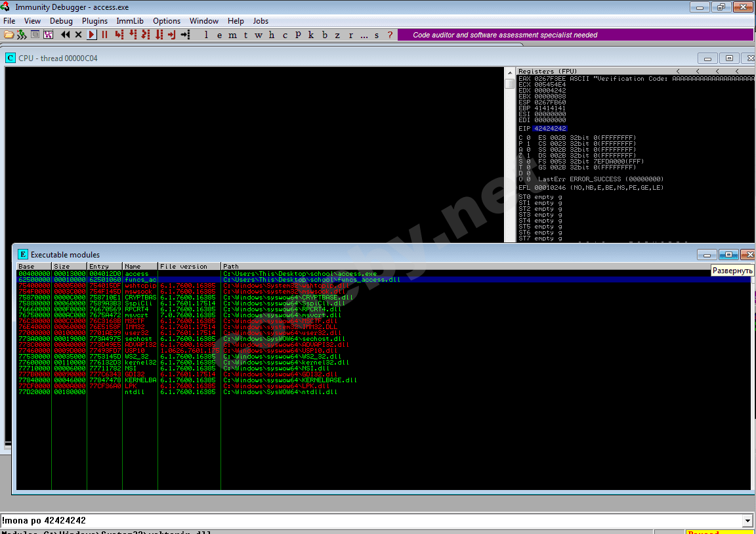The width and height of the screenshot is (756, 534).
Task: Select the msvcrt.dll module row
Action: (x=383, y=315)
